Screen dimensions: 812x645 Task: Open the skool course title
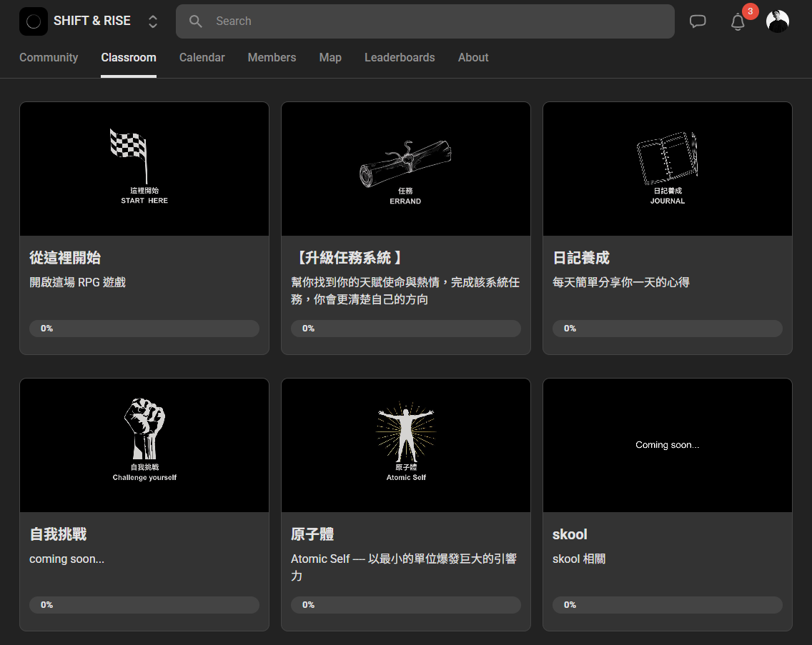click(570, 534)
